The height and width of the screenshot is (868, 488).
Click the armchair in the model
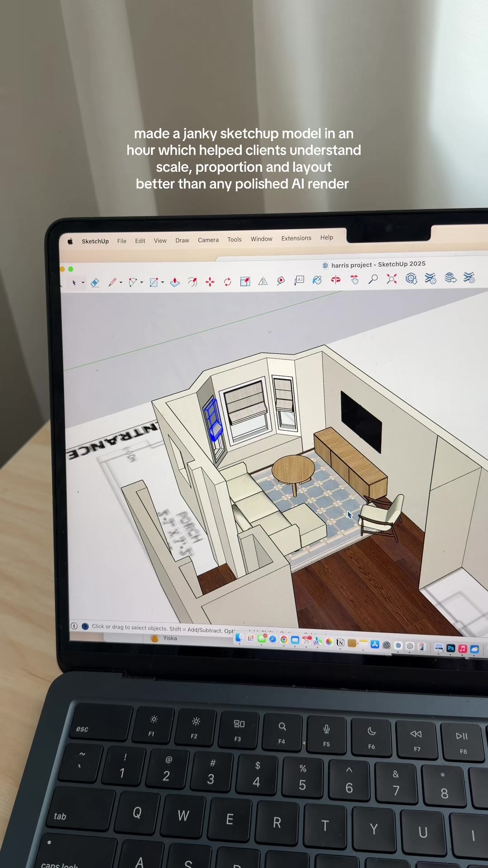coord(382,518)
